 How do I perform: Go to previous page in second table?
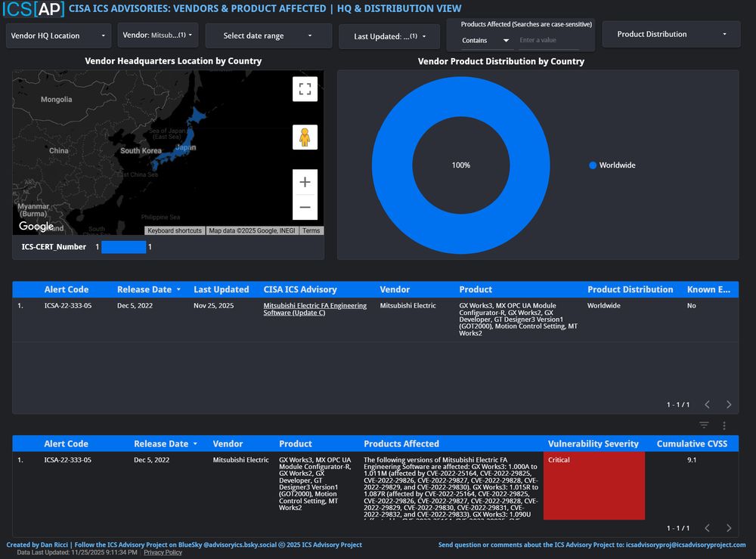[x=707, y=528]
